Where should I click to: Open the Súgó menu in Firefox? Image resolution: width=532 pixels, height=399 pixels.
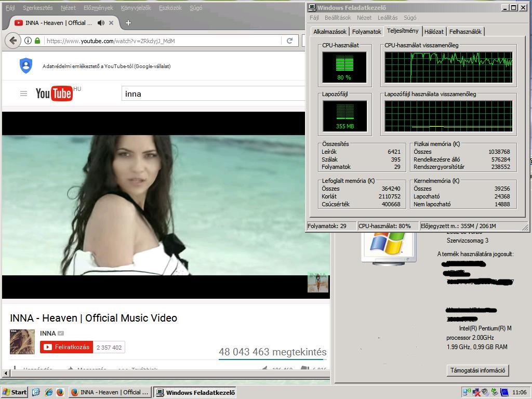(196, 7)
